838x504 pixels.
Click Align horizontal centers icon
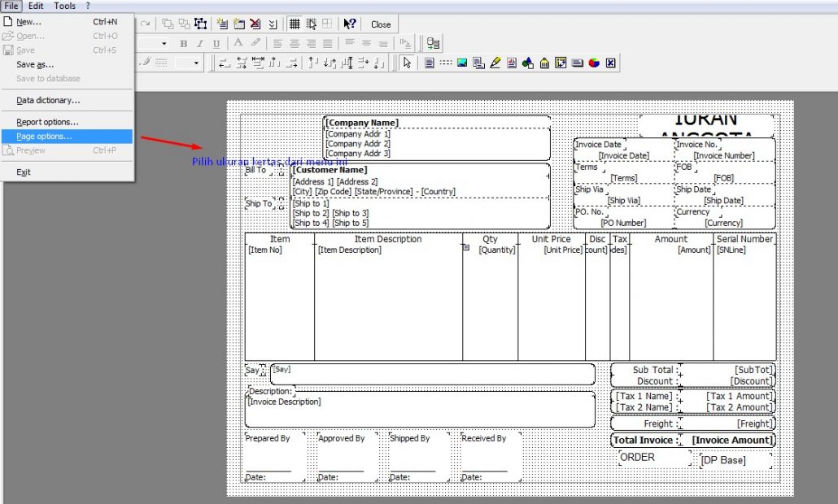click(242, 63)
